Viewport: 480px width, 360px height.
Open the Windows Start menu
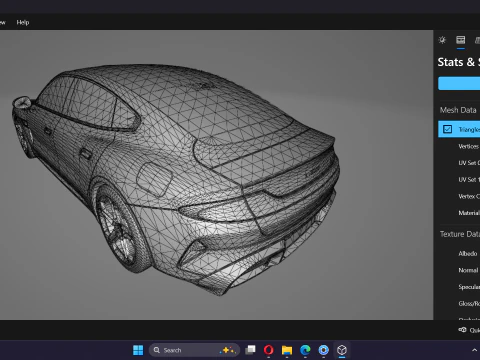(138, 350)
